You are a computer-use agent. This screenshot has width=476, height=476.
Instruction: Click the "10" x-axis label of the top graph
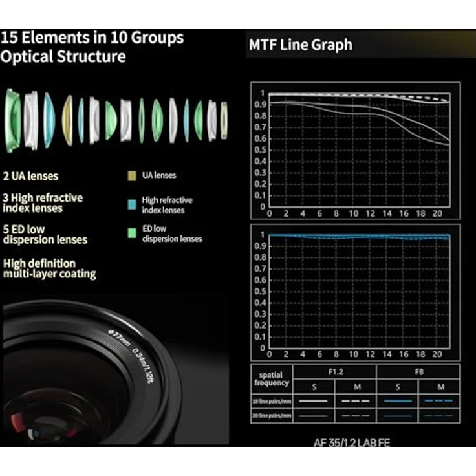[x=353, y=213]
